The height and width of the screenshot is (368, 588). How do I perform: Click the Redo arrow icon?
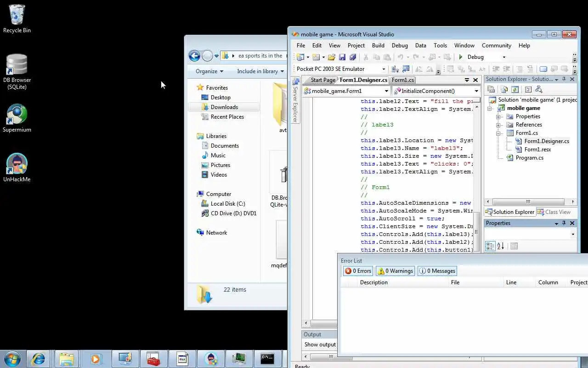pos(416,57)
